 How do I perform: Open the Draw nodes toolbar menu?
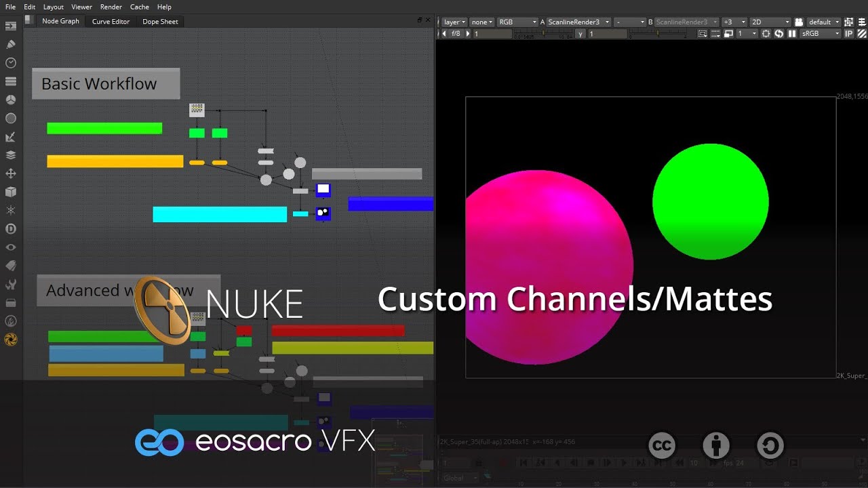[x=11, y=44]
